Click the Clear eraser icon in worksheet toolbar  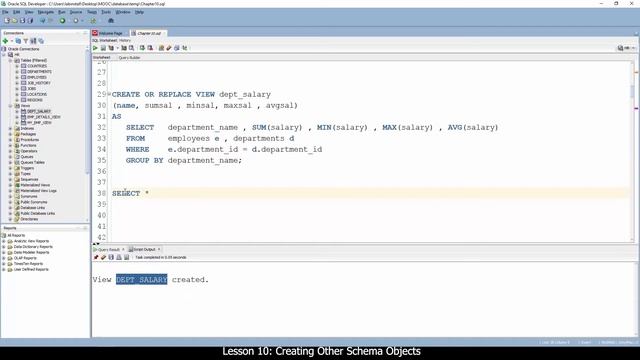click(169, 48)
